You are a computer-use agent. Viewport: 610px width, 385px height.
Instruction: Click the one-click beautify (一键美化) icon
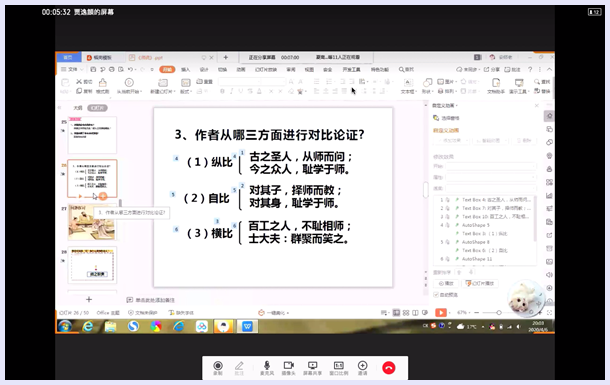(x=261, y=313)
